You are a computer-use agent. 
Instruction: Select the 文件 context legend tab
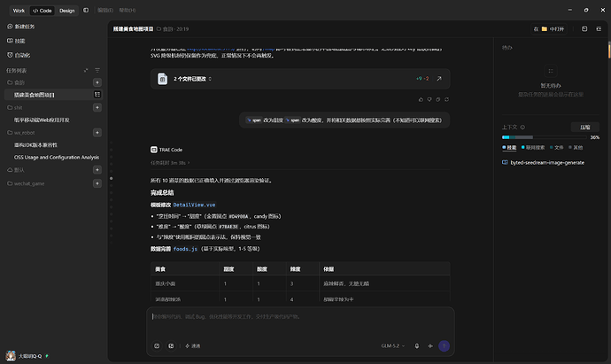pos(557,148)
